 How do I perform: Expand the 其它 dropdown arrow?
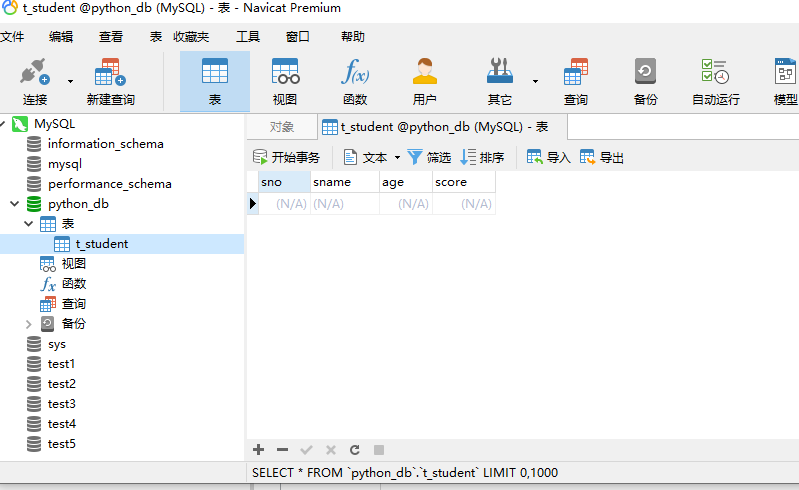point(535,81)
